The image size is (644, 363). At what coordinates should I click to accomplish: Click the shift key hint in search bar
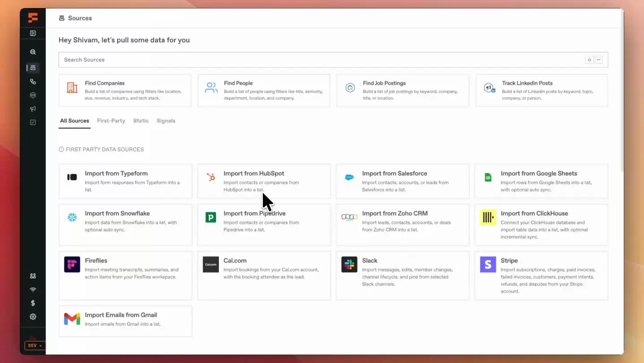[x=590, y=60]
